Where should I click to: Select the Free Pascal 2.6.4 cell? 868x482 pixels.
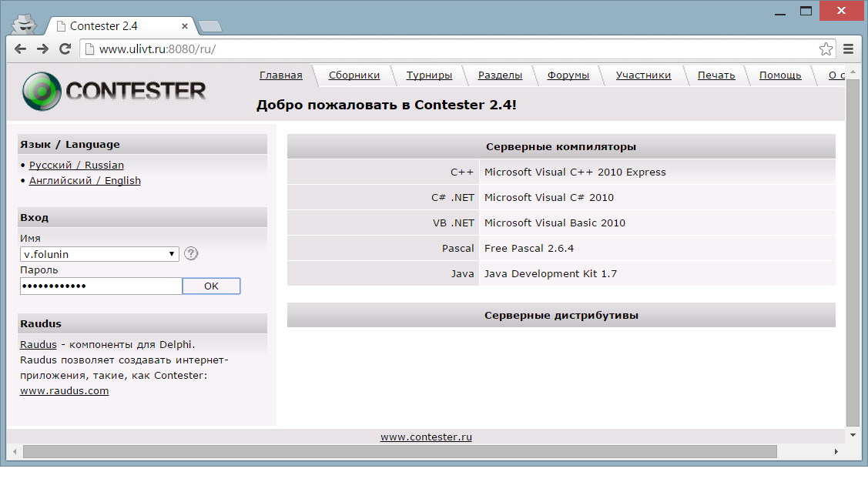657,249
